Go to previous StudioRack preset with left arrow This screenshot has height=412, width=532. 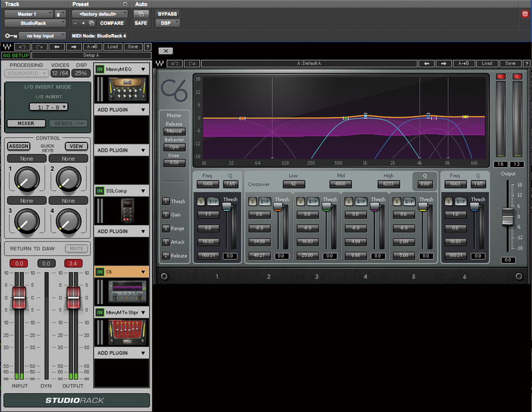tap(57, 47)
